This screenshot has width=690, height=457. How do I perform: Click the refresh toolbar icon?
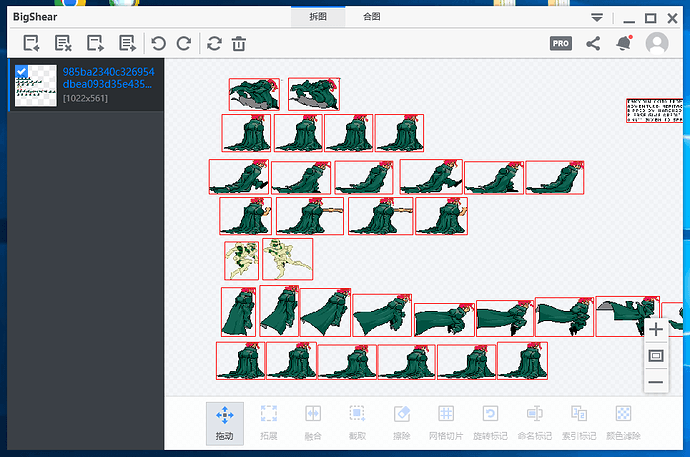214,43
